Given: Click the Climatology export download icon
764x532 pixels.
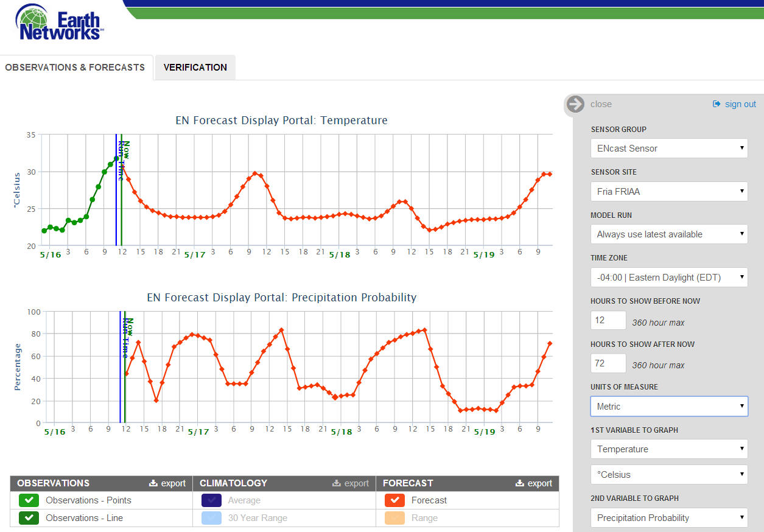Looking at the screenshot, I should (337, 483).
